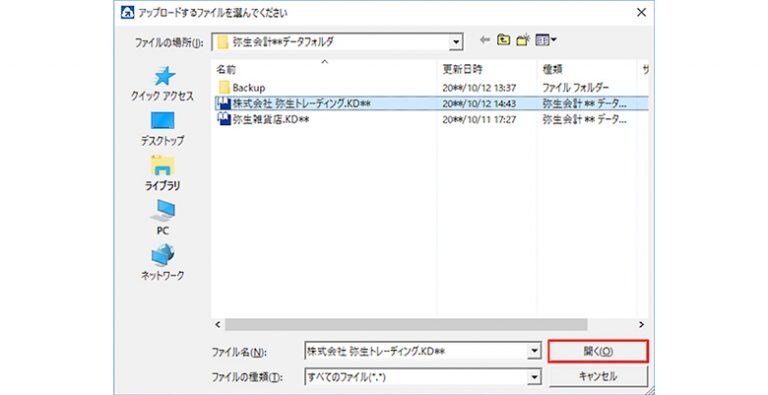Open the Network location in sidebar
This screenshot has height=395, width=768.
coord(163,262)
